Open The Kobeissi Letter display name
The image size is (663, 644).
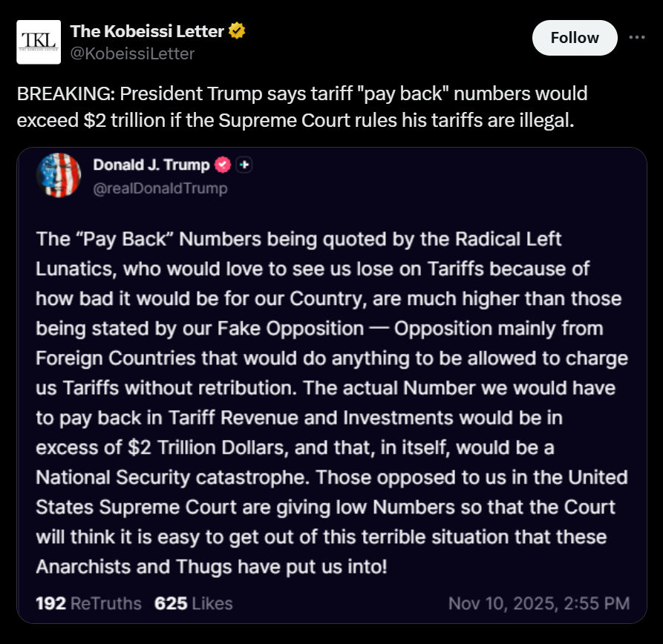[147, 31]
